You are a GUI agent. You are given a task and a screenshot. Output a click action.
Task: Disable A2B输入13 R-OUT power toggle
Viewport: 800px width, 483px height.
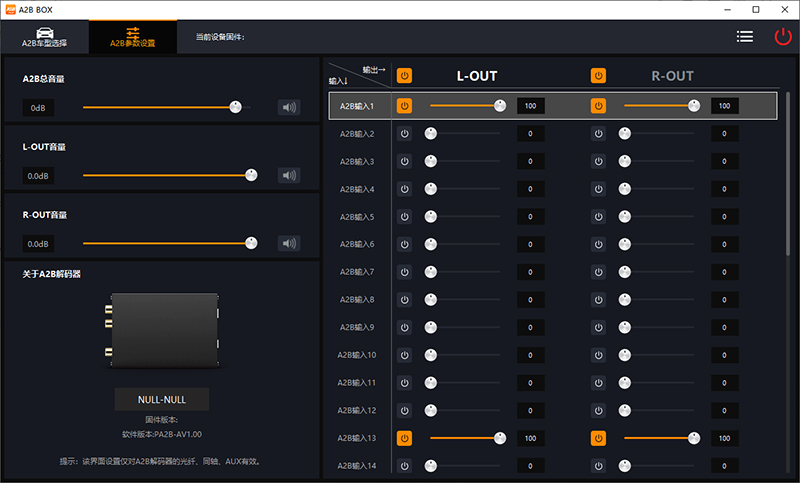point(598,438)
